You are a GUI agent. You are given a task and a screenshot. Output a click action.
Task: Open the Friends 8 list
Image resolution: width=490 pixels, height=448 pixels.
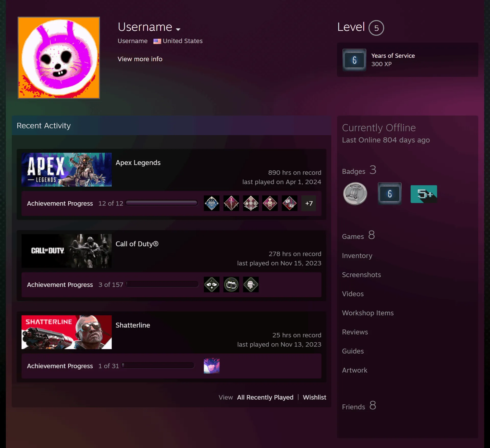[x=359, y=406]
